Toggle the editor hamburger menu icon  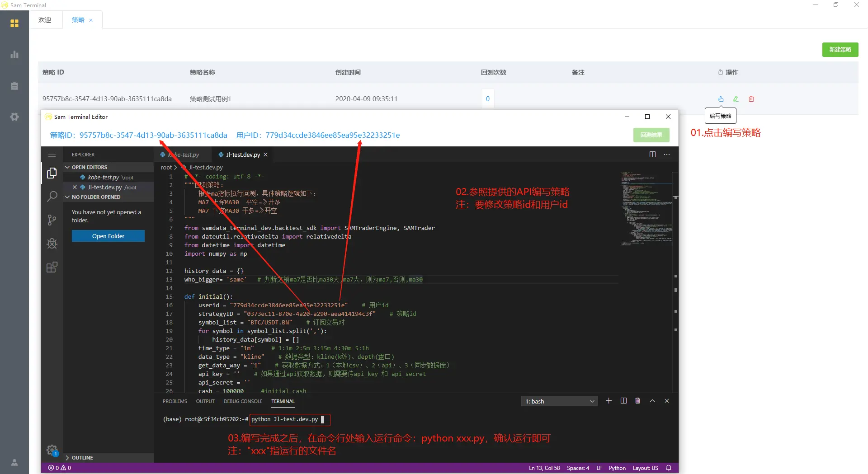(52, 155)
